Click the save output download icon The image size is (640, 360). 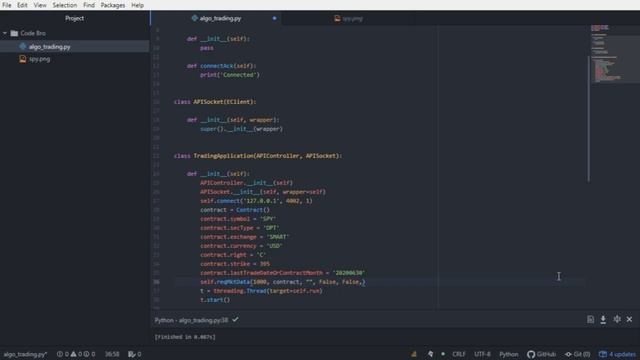(603, 320)
